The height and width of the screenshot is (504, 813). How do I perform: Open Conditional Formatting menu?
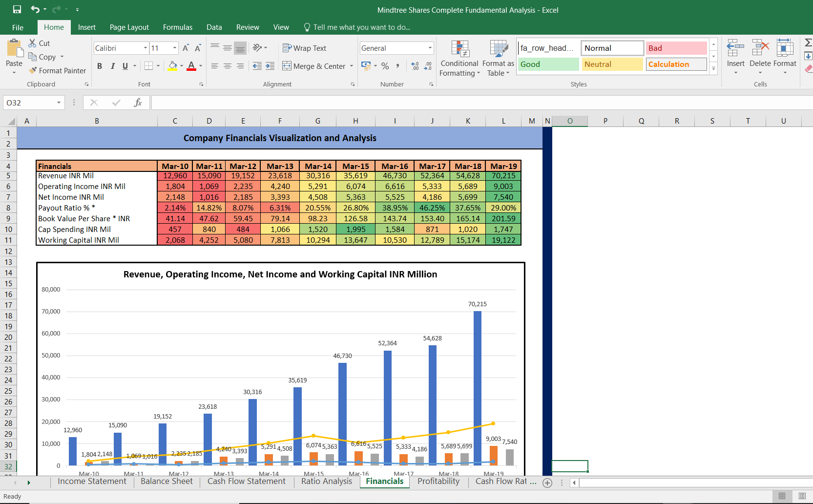click(459, 58)
